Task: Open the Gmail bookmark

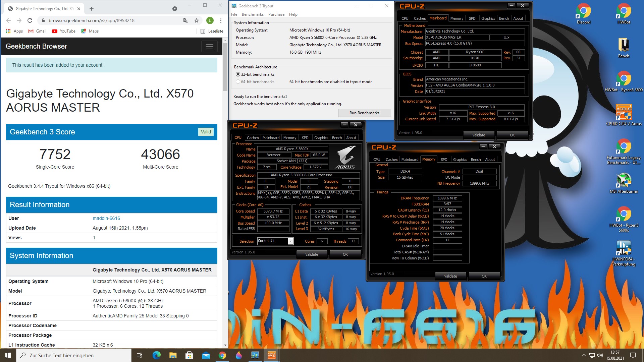Action: 37,31
